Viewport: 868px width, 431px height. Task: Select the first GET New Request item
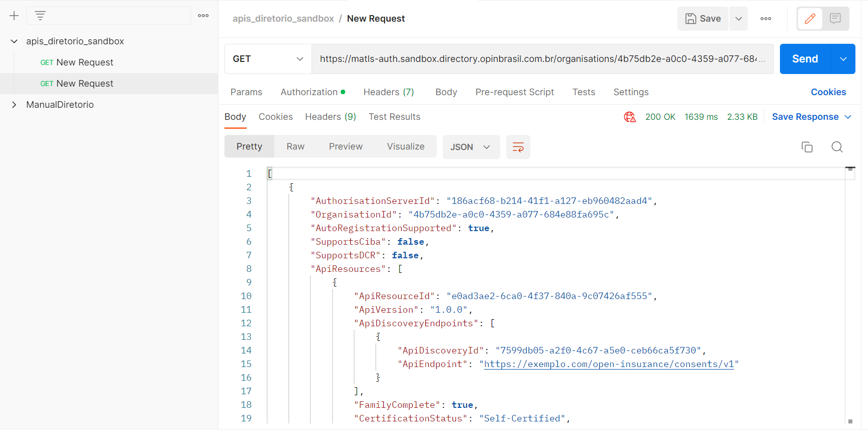(109, 62)
